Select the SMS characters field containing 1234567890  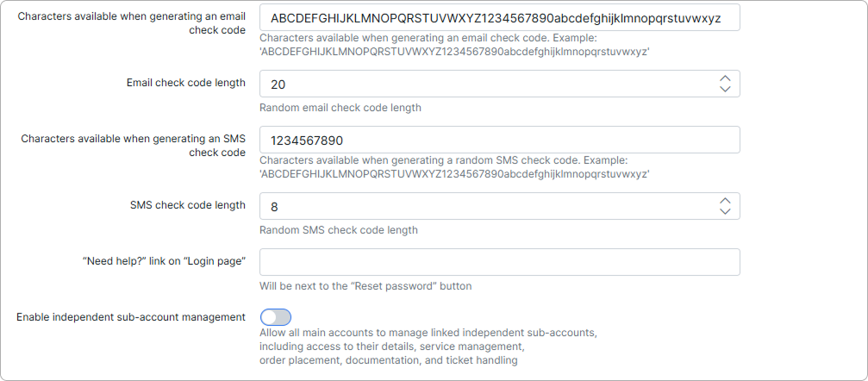[500, 141]
